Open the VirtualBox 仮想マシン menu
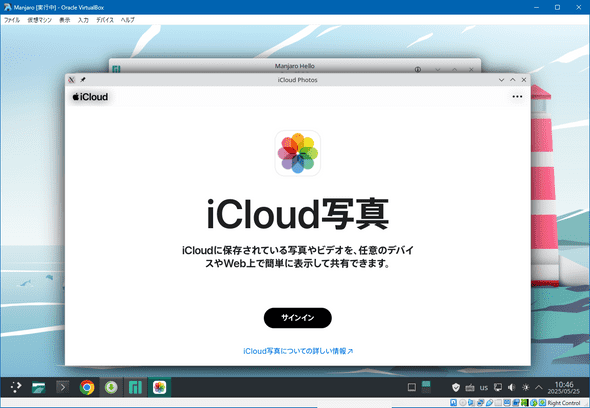 (40, 20)
